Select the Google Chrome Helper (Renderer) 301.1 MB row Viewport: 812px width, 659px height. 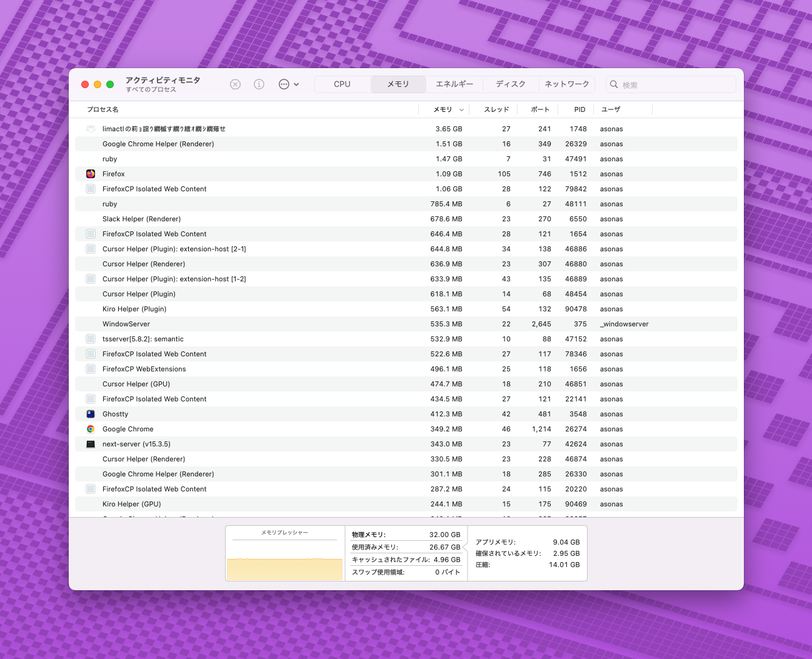(x=406, y=474)
